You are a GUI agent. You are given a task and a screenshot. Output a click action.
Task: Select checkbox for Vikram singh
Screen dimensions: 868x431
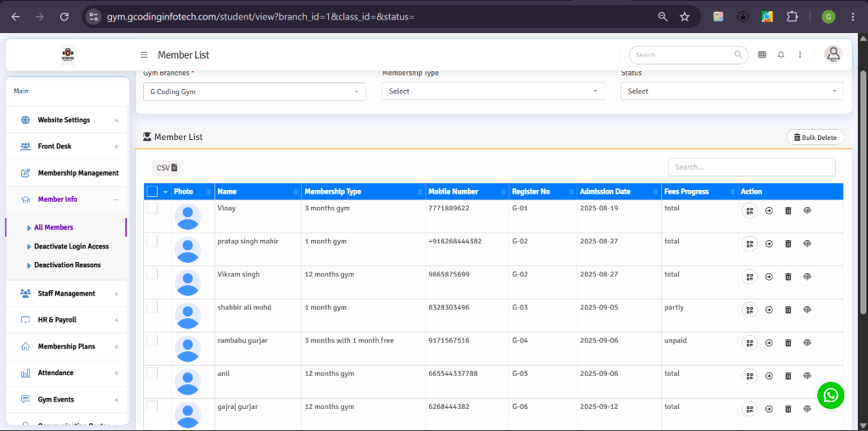pyautogui.click(x=153, y=274)
